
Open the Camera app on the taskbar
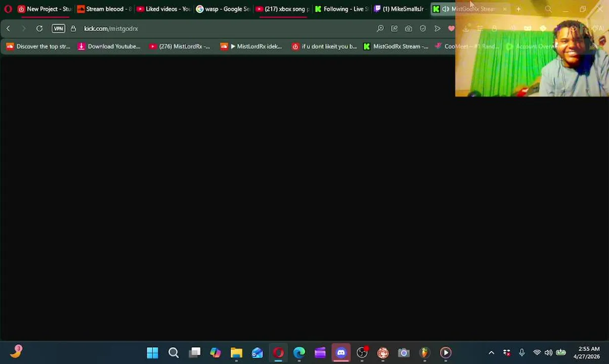coord(404,353)
